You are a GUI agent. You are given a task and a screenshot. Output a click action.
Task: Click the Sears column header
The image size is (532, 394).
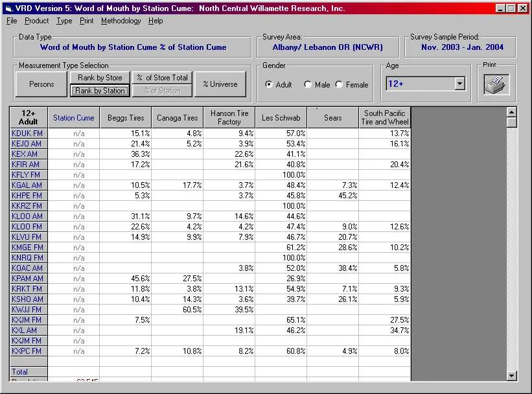point(332,117)
